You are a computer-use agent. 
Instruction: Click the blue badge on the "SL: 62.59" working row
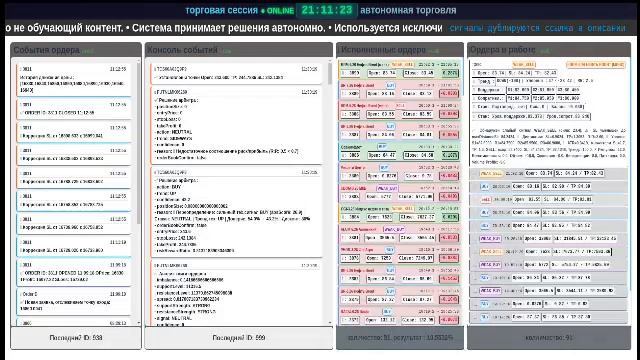click(x=484, y=187)
